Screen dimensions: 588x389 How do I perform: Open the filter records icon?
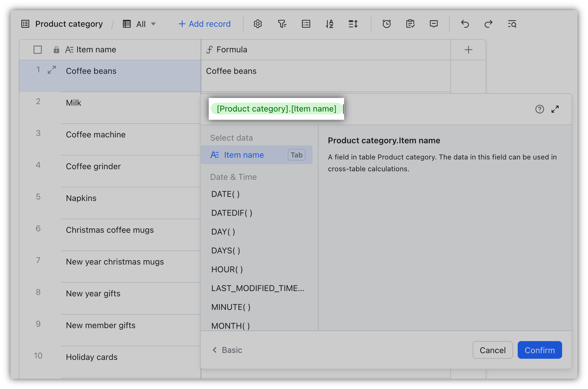click(282, 24)
